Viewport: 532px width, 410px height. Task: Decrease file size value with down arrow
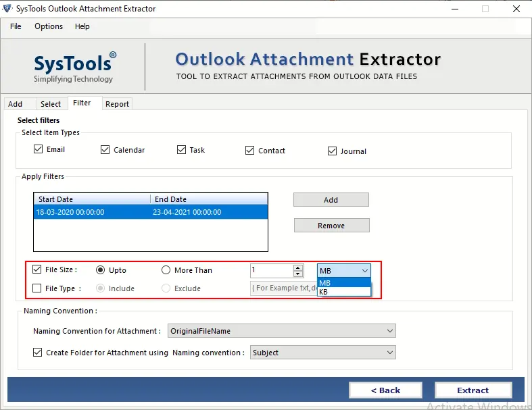tap(298, 274)
